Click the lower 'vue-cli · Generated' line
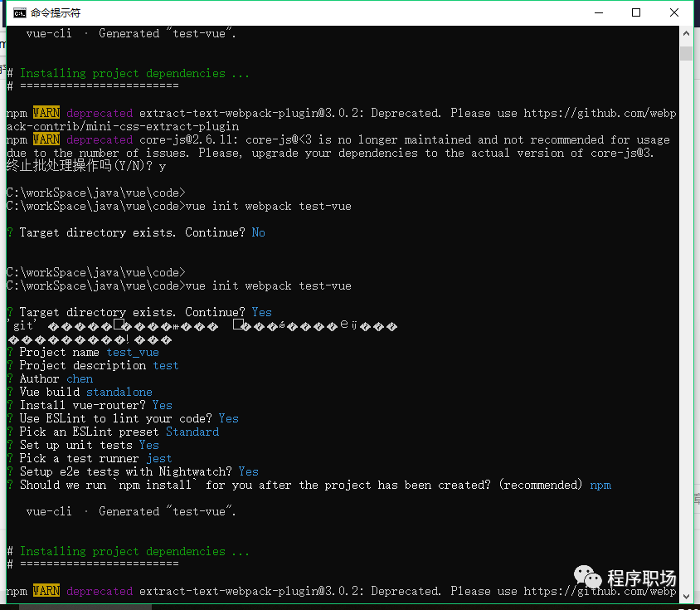The width and height of the screenshot is (700, 610). pos(131,511)
